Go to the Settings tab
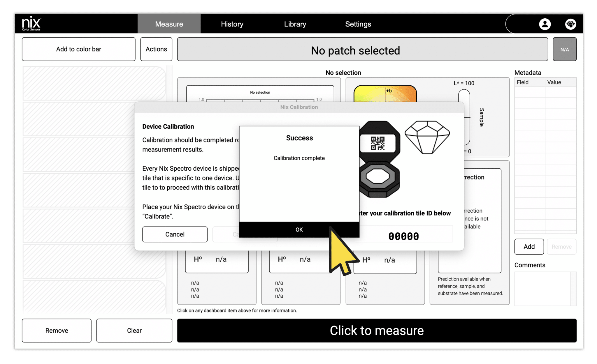Screen dimensions: 597x364 point(358,24)
